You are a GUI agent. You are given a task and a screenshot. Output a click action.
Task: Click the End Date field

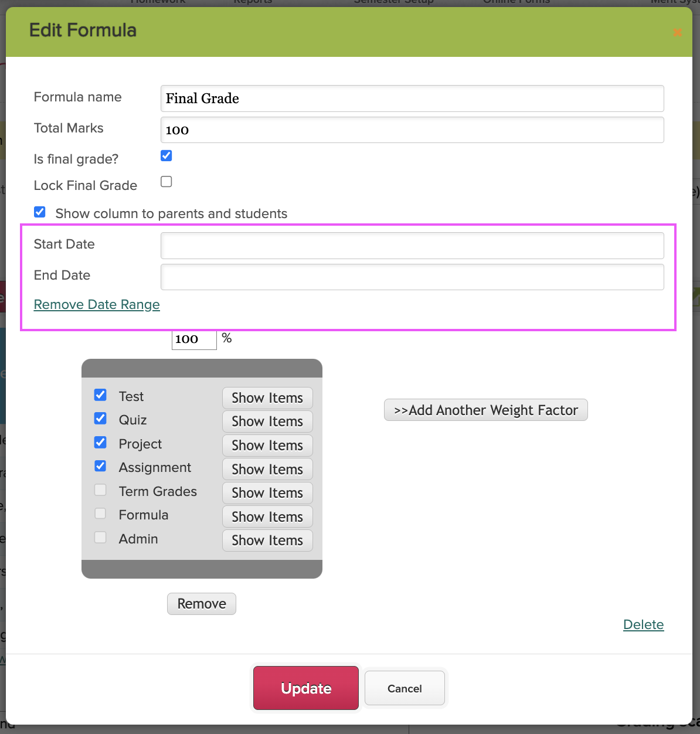[x=412, y=277]
